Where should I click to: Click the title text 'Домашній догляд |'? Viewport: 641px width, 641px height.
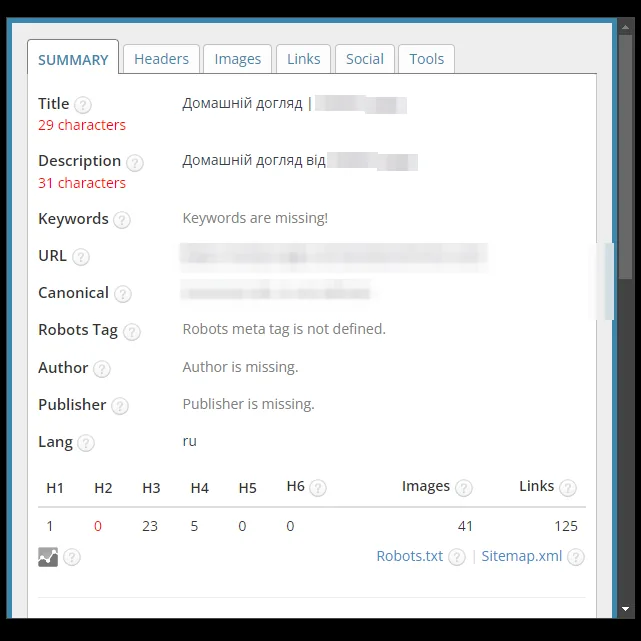(247, 104)
